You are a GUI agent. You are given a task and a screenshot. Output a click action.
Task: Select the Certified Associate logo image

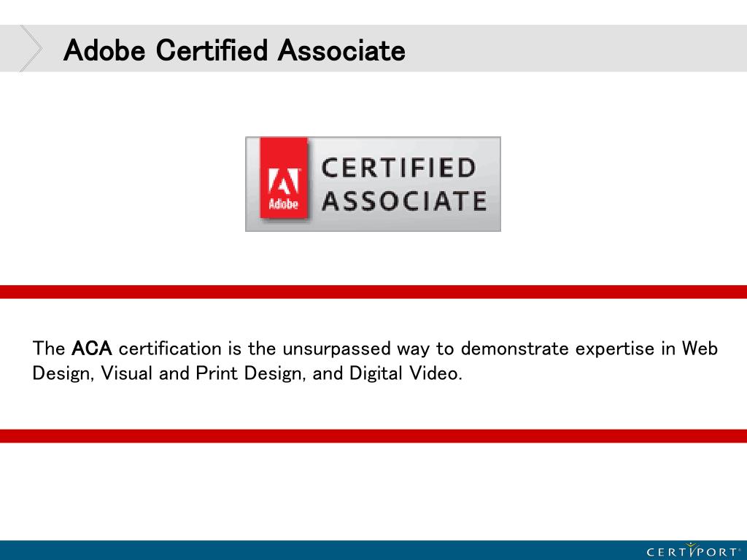(373, 184)
